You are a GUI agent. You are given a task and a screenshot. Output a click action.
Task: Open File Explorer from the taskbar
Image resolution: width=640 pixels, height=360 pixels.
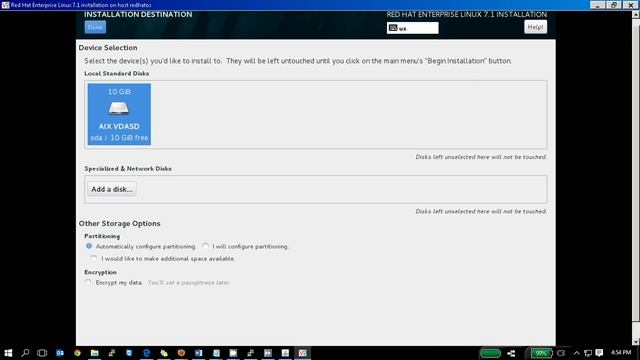coord(94,353)
